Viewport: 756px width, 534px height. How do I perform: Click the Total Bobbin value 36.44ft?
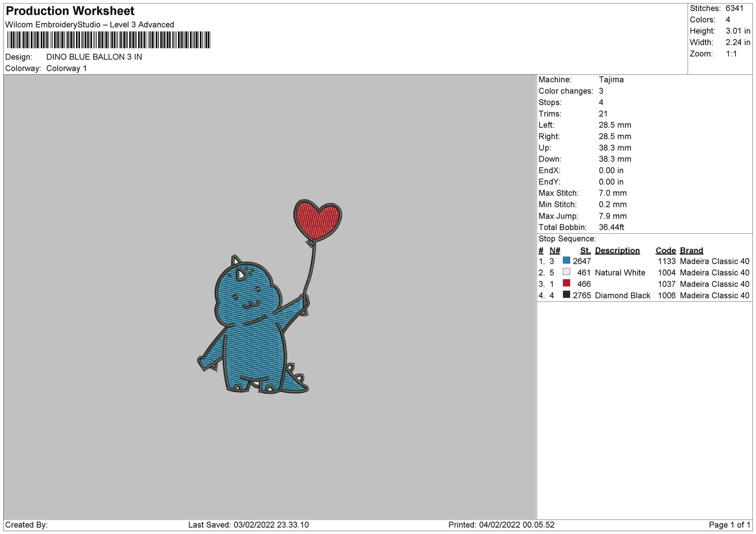[611, 227]
